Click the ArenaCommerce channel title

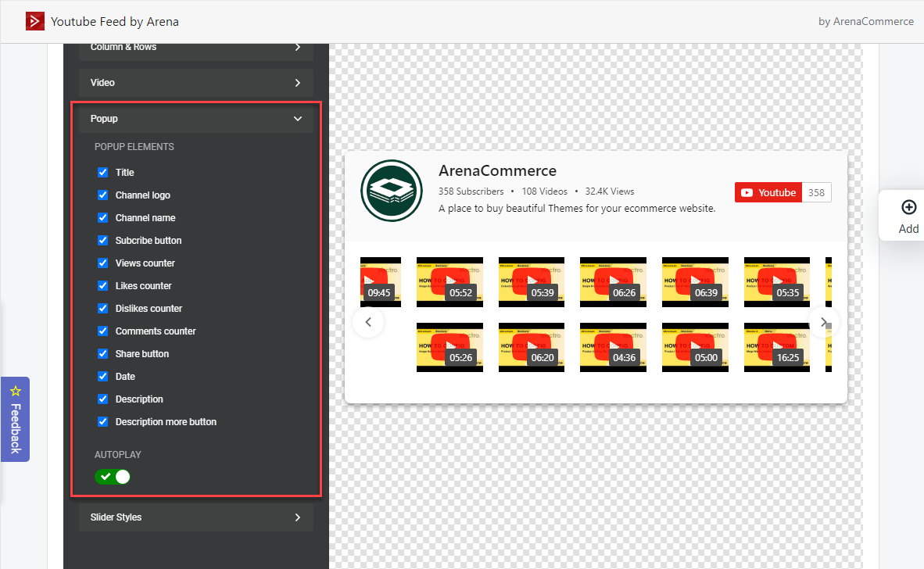[497, 171]
